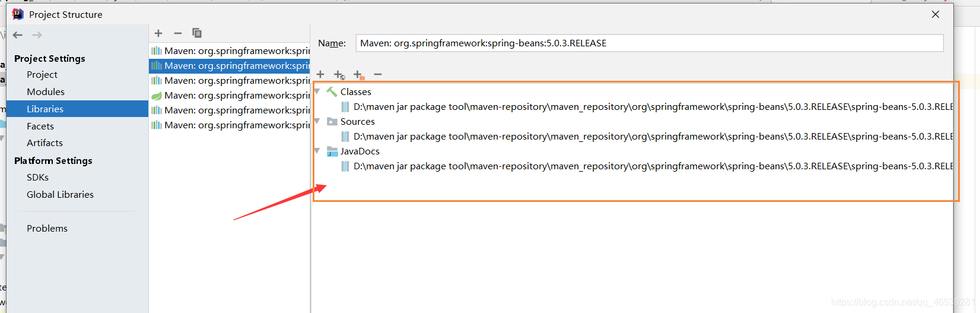The height and width of the screenshot is (313, 980).
Task: Click the Project Settings section header
Action: click(50, 58)
